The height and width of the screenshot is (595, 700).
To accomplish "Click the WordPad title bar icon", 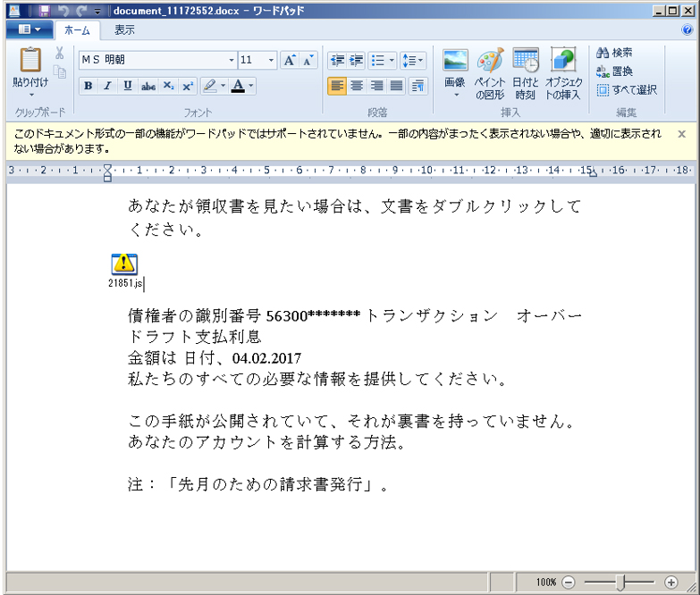I will pyautogui.click(x=14, y=10).
